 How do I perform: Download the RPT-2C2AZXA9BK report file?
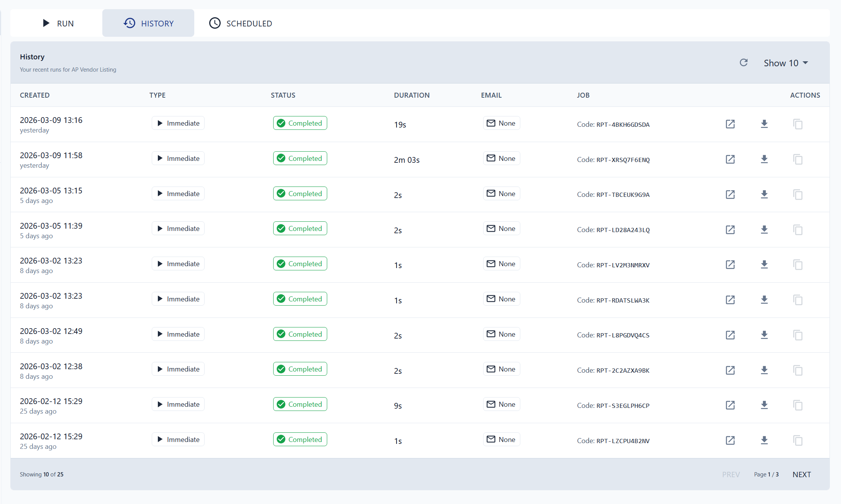point(764,370)
